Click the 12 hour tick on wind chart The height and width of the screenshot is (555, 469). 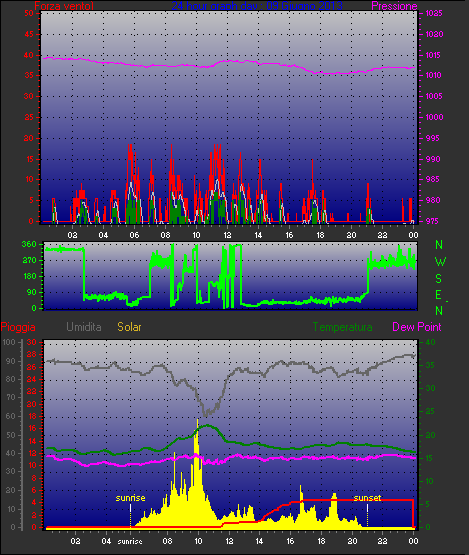(x=227, y=235)
